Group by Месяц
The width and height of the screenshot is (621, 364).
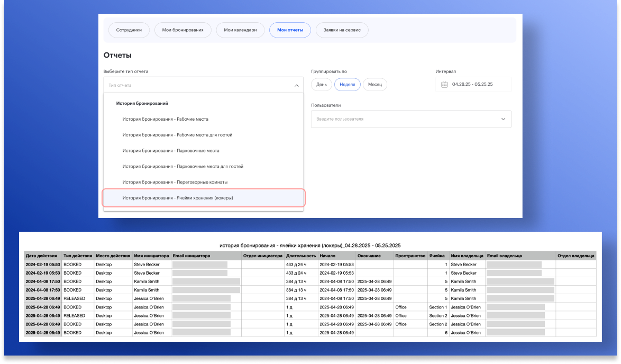point(375,84)
